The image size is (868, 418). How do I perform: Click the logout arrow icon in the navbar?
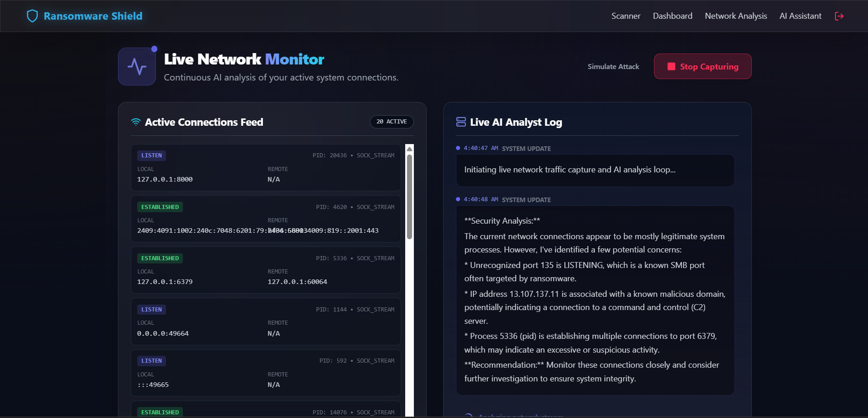(x=839, y=16)
